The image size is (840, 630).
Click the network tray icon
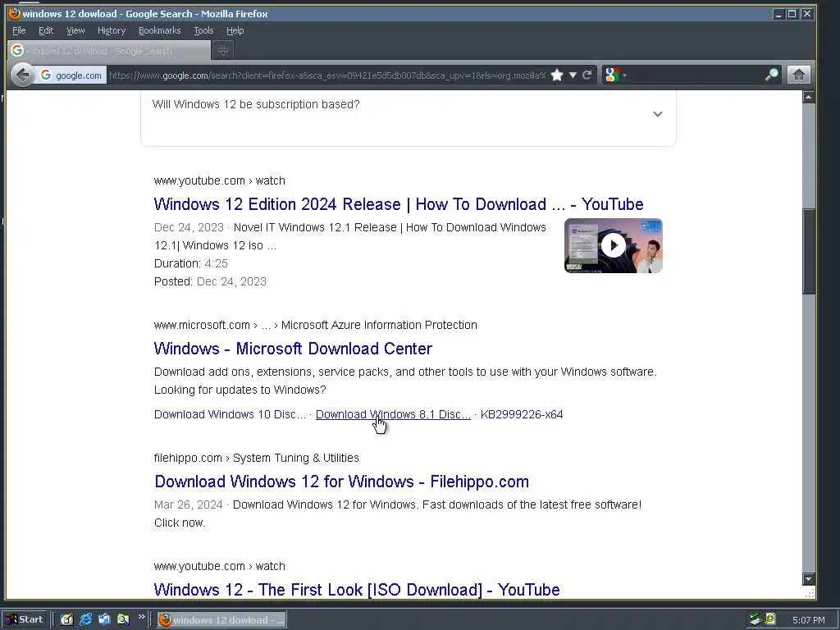click(756, 620)
